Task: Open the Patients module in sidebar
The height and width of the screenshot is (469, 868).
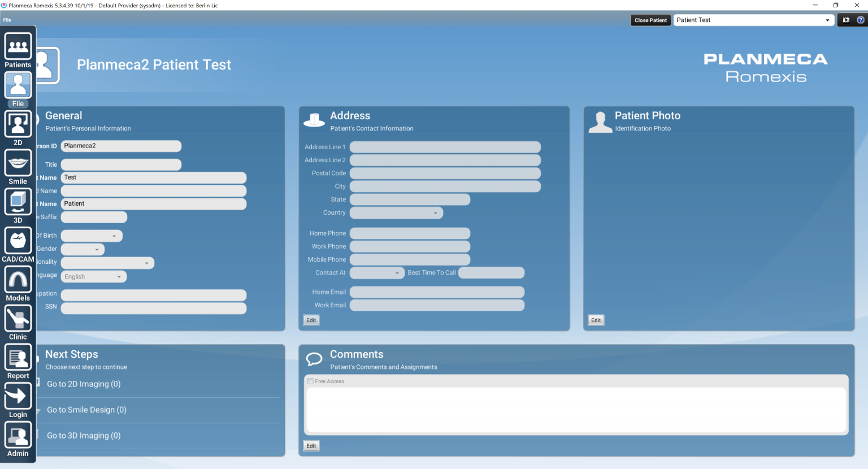Action: 18,50
